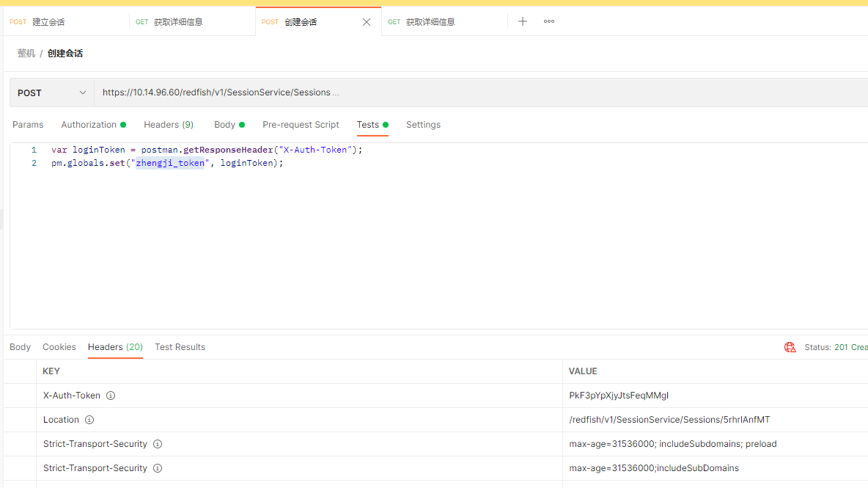Click the SSL certificate warning icon near the status
868x488 pixels.
(790, 346)
